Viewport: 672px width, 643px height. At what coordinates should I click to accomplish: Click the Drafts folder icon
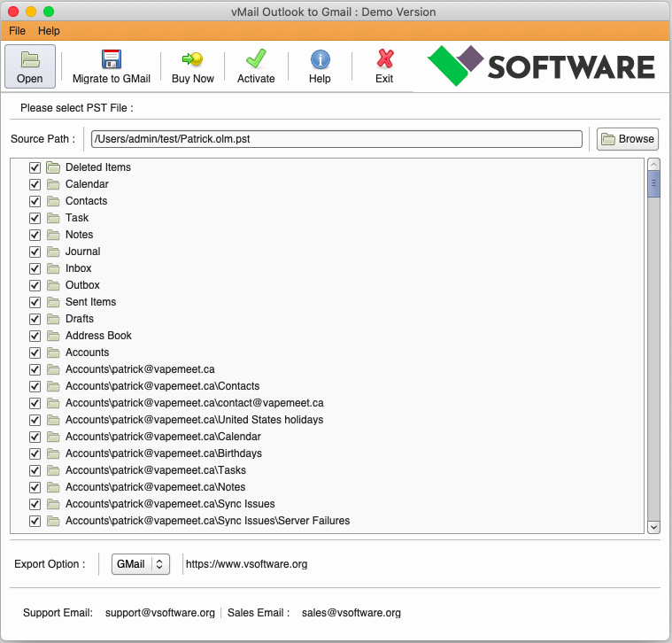(53, 319)
